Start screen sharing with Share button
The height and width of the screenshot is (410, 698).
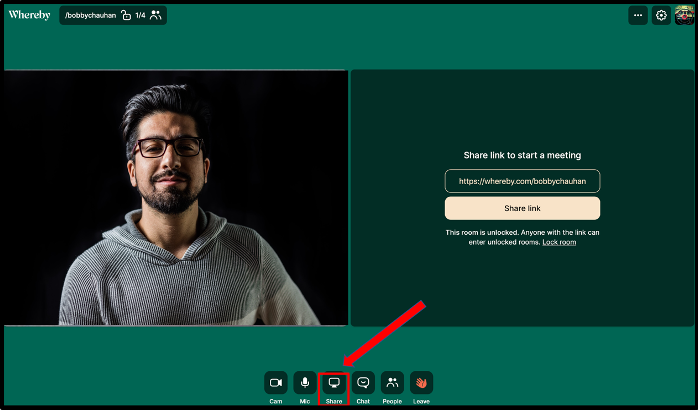pyautogui.click(x=334, y=382)
